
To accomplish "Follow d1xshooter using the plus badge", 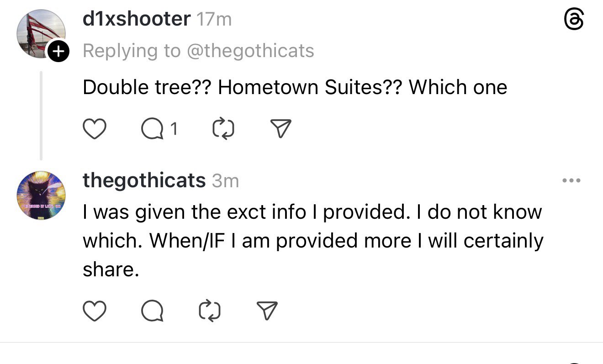I will coord(58,51).
